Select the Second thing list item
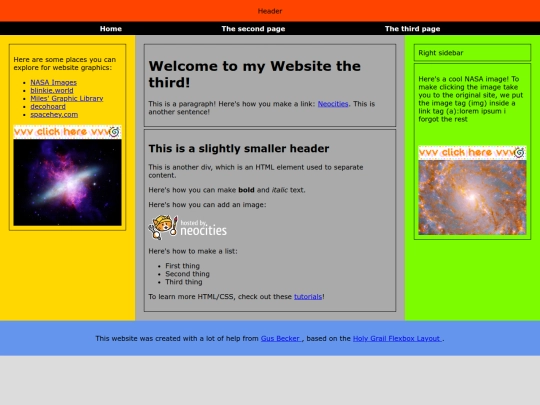The image size is (540, 405). [187, 274]
